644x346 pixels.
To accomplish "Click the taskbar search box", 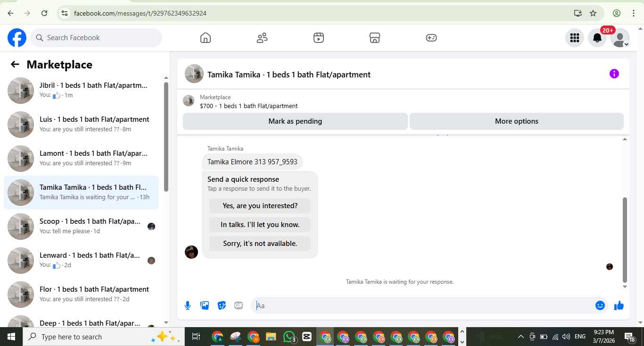I will (104, 337).
